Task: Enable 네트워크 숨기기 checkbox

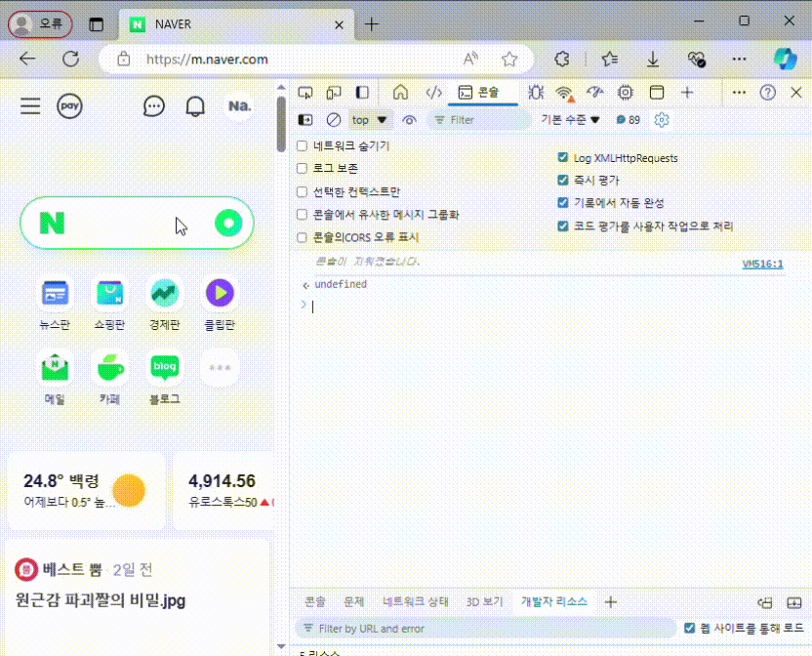Action: pyautogui.click(x=302, y=146)
